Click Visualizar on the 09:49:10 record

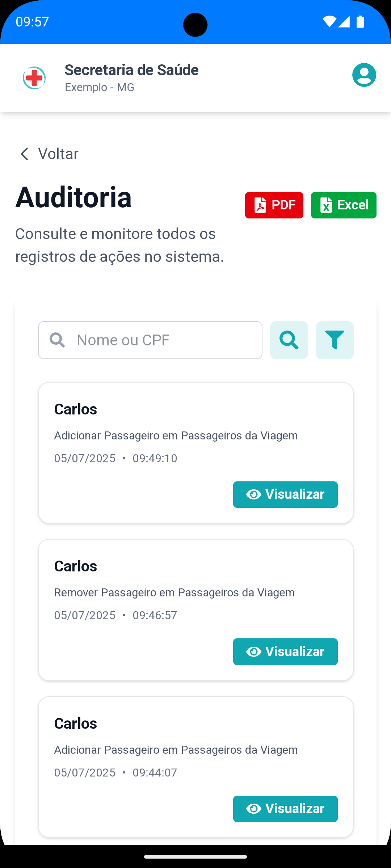click(x=285, y=494)
